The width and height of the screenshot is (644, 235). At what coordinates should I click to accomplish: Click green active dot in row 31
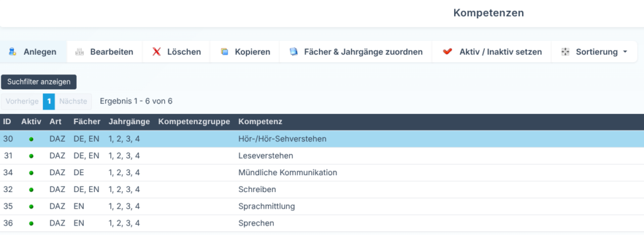pos(31,156)
